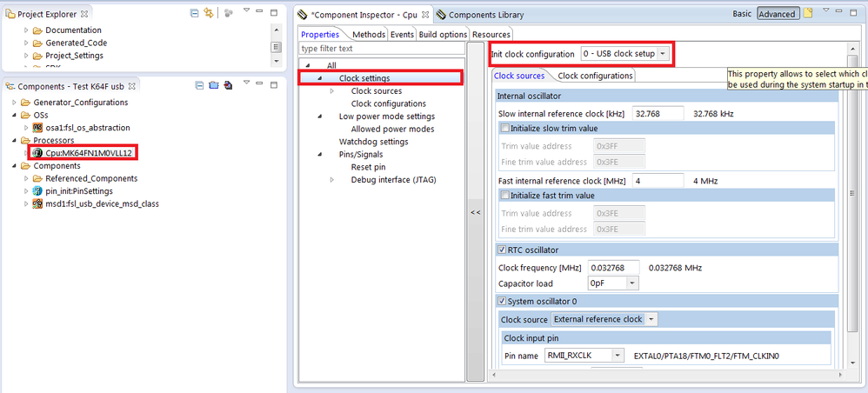The width and height of the screenshot is (868, 393).
Task: Open the Capacitor load dropdown
Action: click(x=632, y=283)
